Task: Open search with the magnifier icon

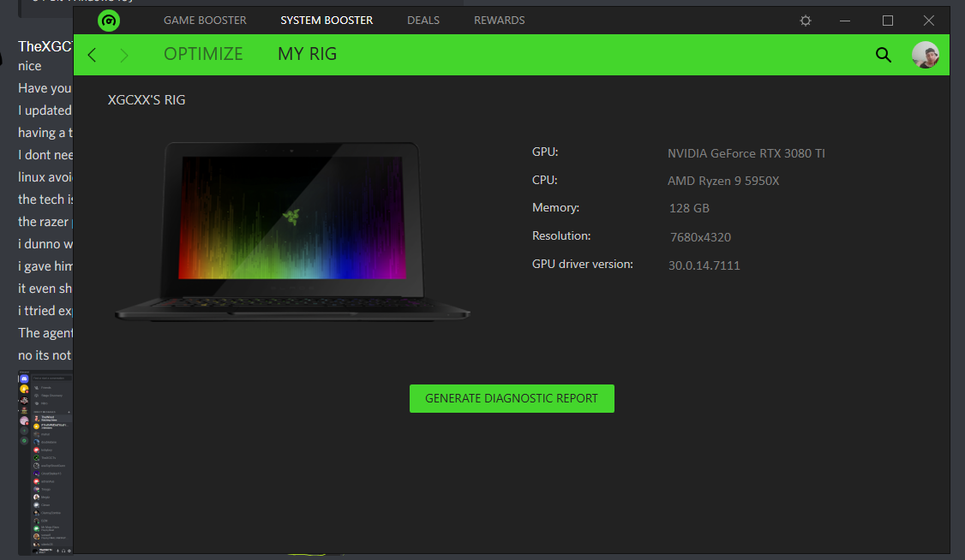Action: [x=883, y=56]
